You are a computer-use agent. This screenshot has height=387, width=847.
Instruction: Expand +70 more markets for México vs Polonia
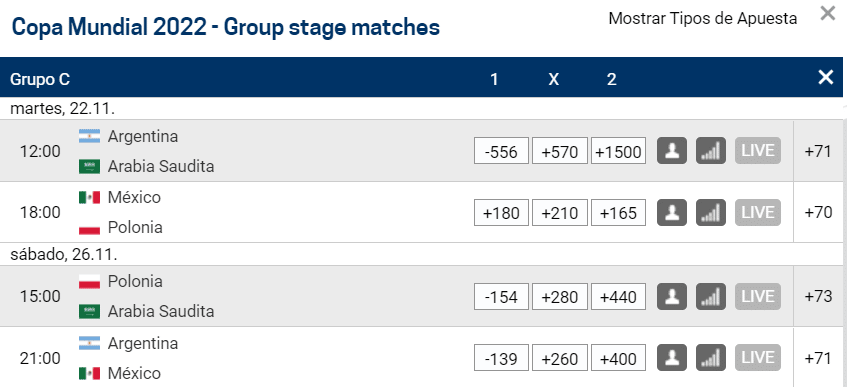(818, 212)
